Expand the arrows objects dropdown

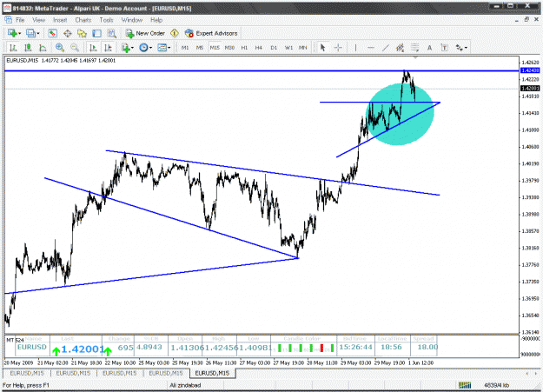point(467,48)
